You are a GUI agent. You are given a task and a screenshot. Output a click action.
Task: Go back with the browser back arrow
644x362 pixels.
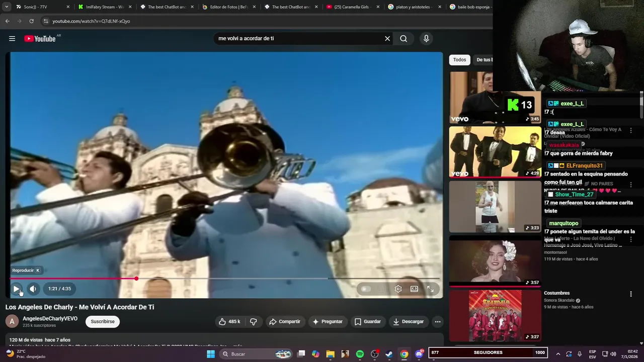pos(7,21)
